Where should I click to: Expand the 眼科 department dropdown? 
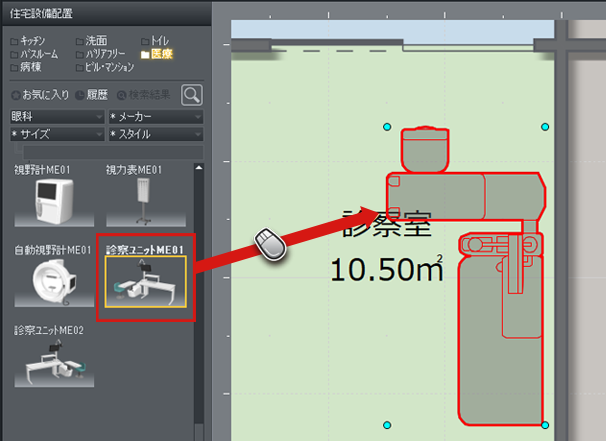pyautogui.click(x=55, y=117)
